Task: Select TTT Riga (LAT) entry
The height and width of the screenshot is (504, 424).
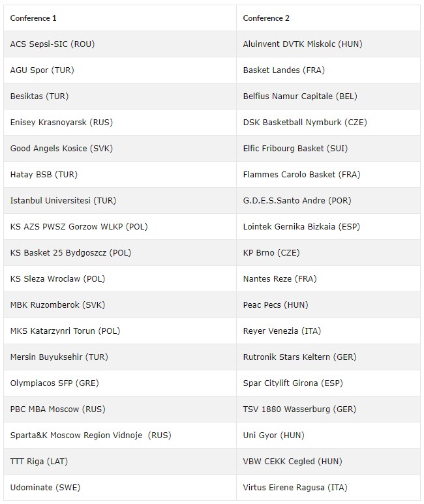Action: [x=39, y=461]
